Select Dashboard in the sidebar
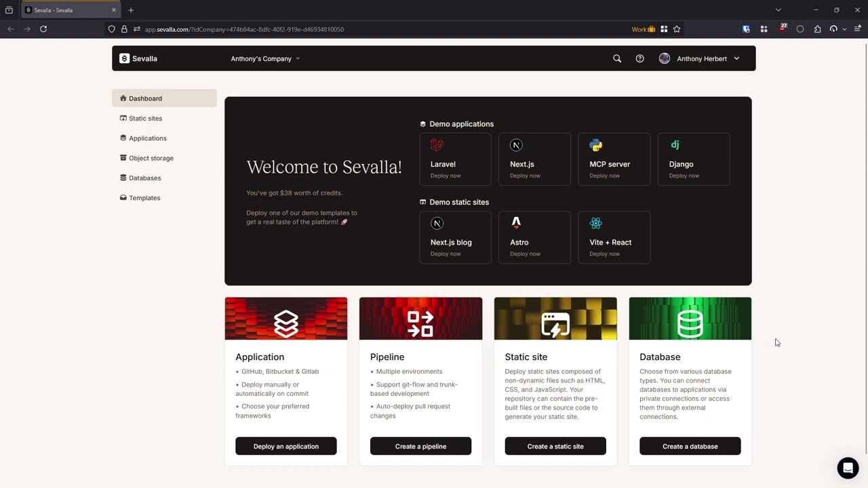Viewport: 868px width, 488px height. tap(165, 98)
